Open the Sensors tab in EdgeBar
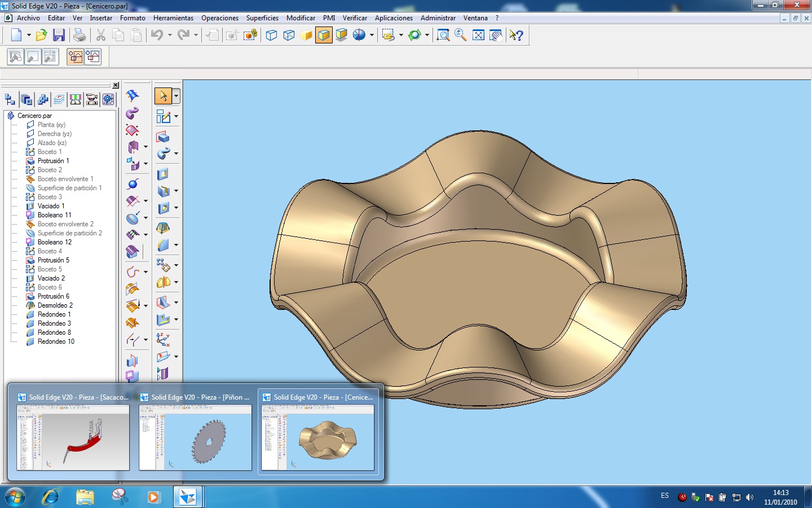The image size is (812, 508). click(76, 100)
